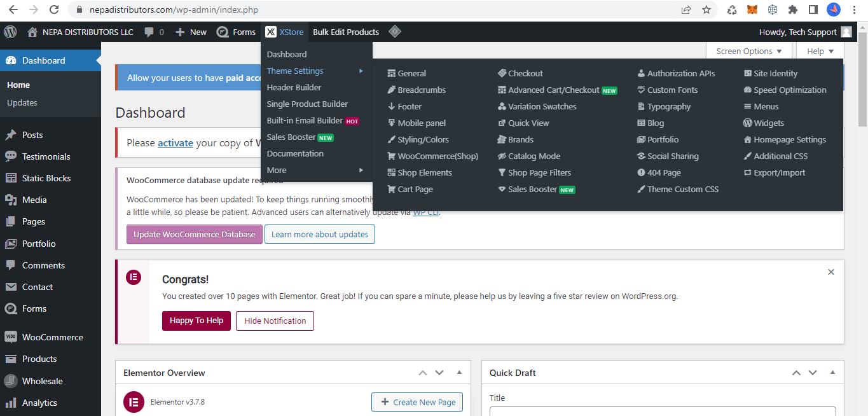Viewport: 868px width, 416px height.
Task: Click the Cart Page cart icon
Action: coord(392,189)
